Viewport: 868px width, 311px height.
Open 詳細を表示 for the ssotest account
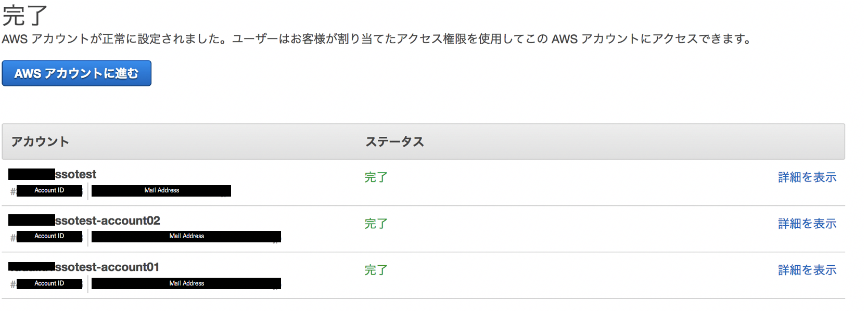pos(807,177)
